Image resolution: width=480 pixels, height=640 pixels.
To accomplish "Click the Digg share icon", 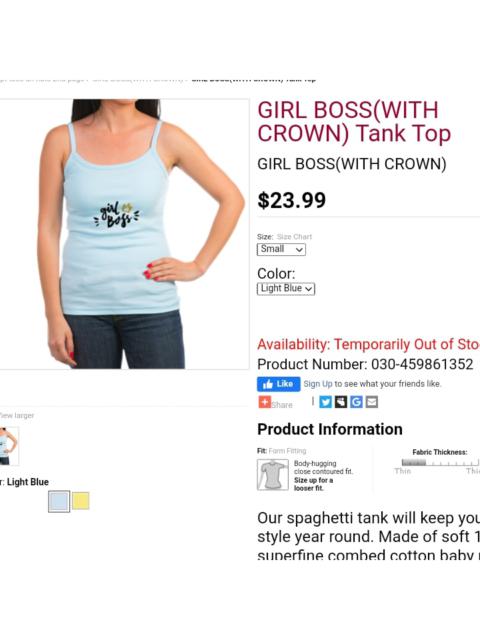I will (341, 402).
